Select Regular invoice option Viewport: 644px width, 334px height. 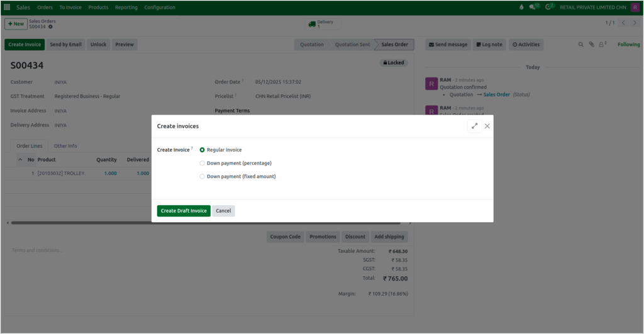(x=202, y=150)
